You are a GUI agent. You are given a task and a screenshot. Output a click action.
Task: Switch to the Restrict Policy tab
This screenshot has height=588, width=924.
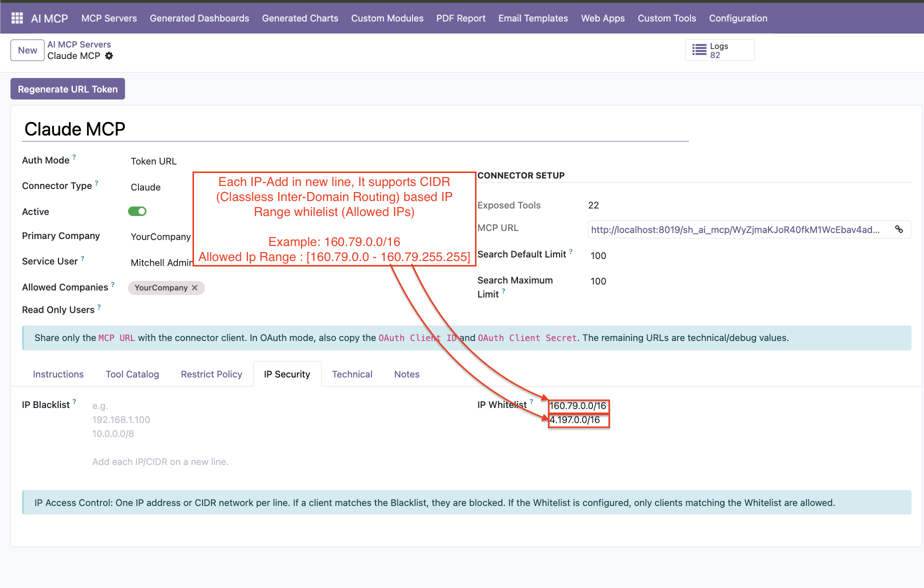click(x=211, y=374)
